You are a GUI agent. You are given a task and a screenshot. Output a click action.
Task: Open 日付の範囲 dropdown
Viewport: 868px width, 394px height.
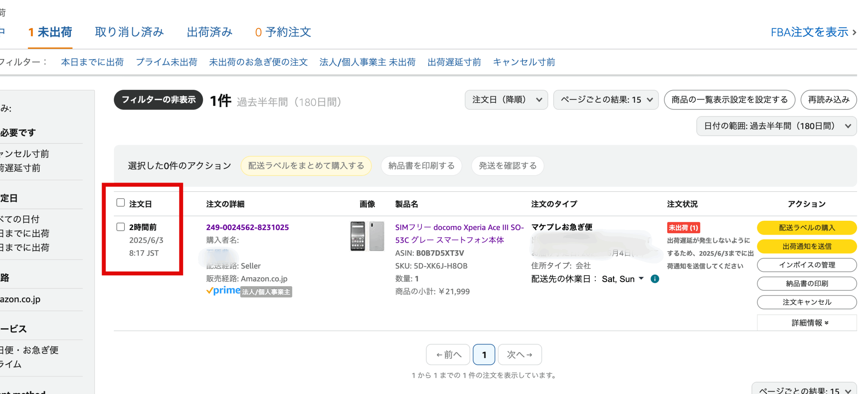[x=776, y=126]
